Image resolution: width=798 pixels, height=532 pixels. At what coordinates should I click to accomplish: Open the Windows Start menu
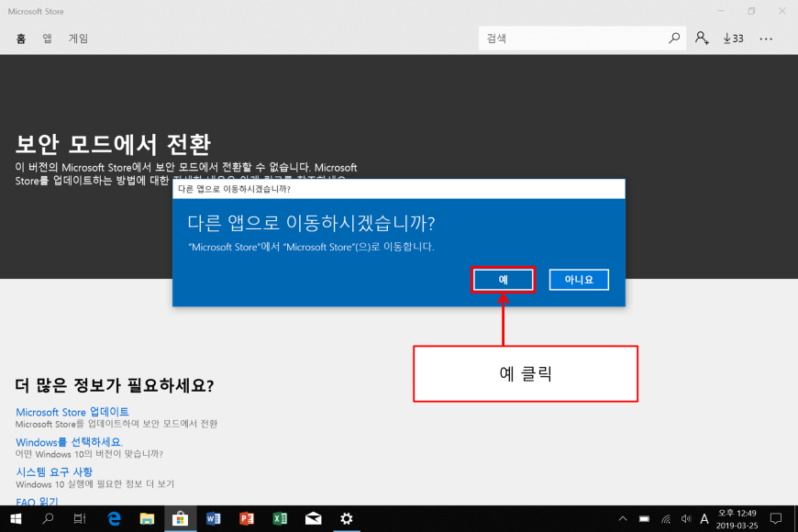(16, 519)
